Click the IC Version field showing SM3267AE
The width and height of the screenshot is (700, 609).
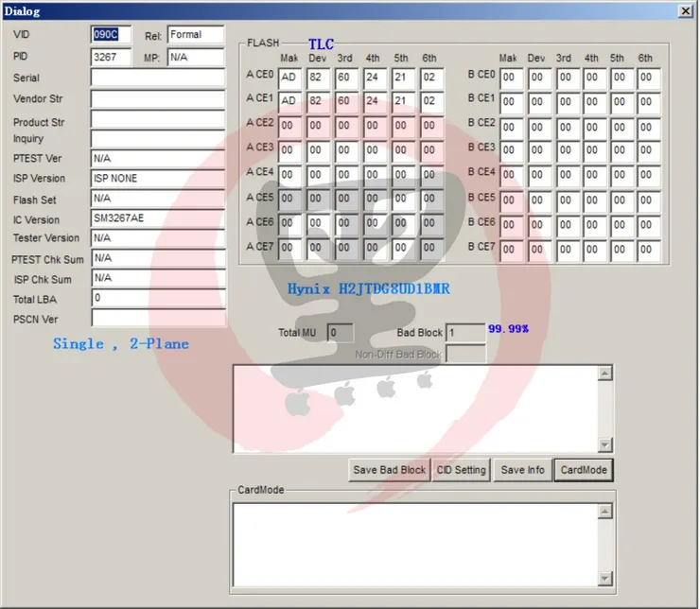[x=158, y=218]
